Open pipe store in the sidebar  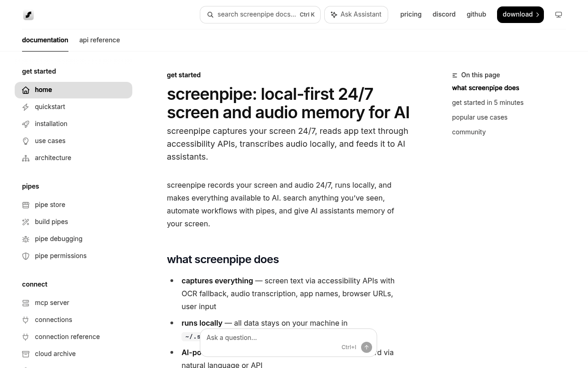[73, 205]
